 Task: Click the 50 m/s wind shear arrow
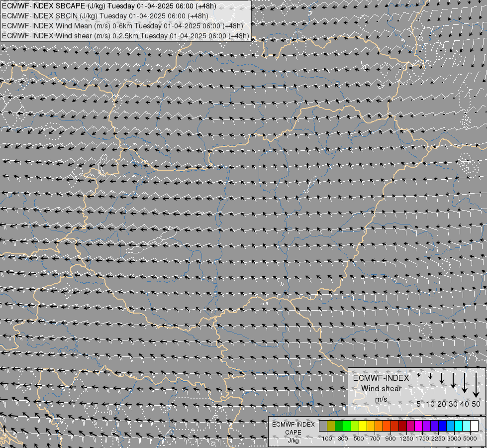point(476,385)
